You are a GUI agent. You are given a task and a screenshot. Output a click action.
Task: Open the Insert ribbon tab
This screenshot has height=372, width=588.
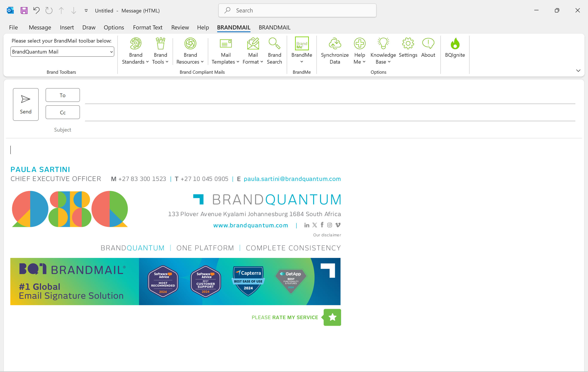click(67, 27)
